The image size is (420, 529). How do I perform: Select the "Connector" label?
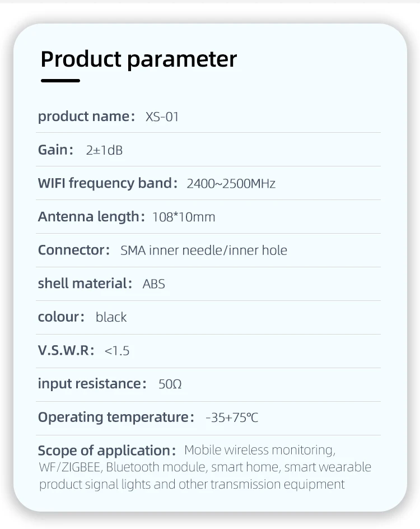click(x=74, y=250)
